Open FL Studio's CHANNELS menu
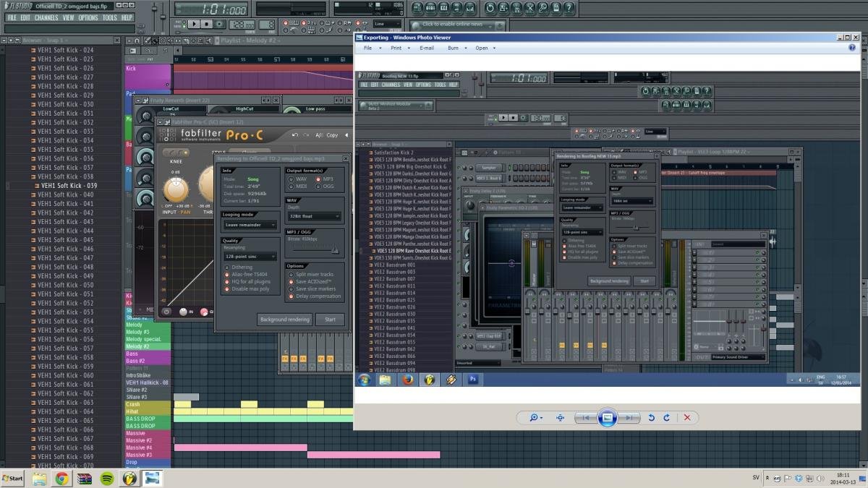Image resolution: width=868 pixels, height=488 pixels. coord(46,17)
